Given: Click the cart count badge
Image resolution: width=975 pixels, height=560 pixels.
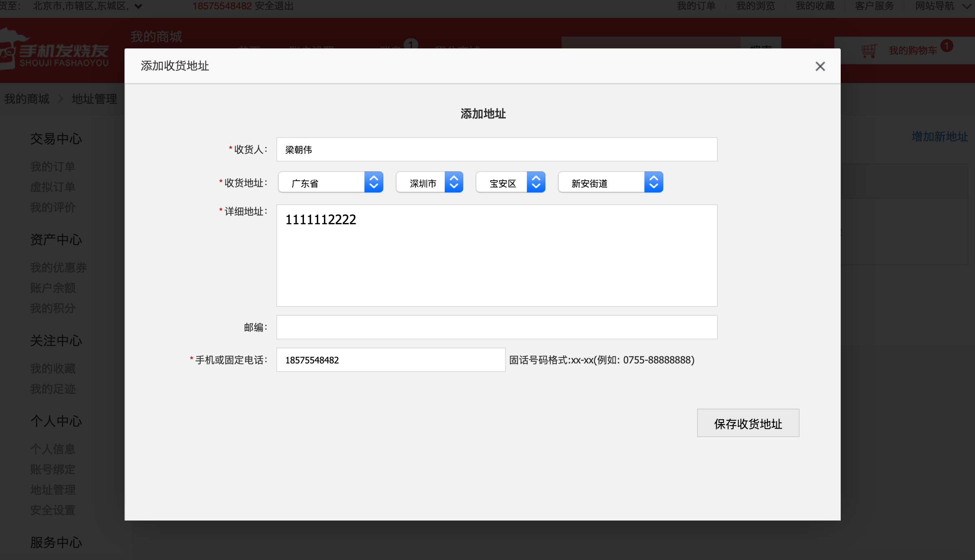Looking at the screenshot, I should pyautogui.click(x=947, y=46).
